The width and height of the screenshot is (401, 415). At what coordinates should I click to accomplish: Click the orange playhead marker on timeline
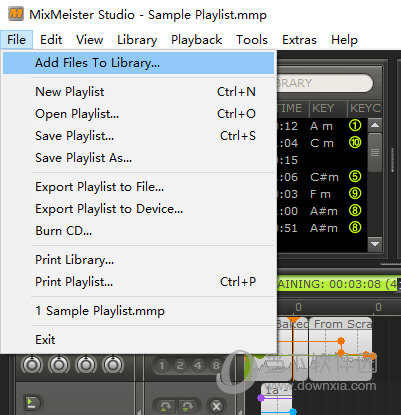293,321
